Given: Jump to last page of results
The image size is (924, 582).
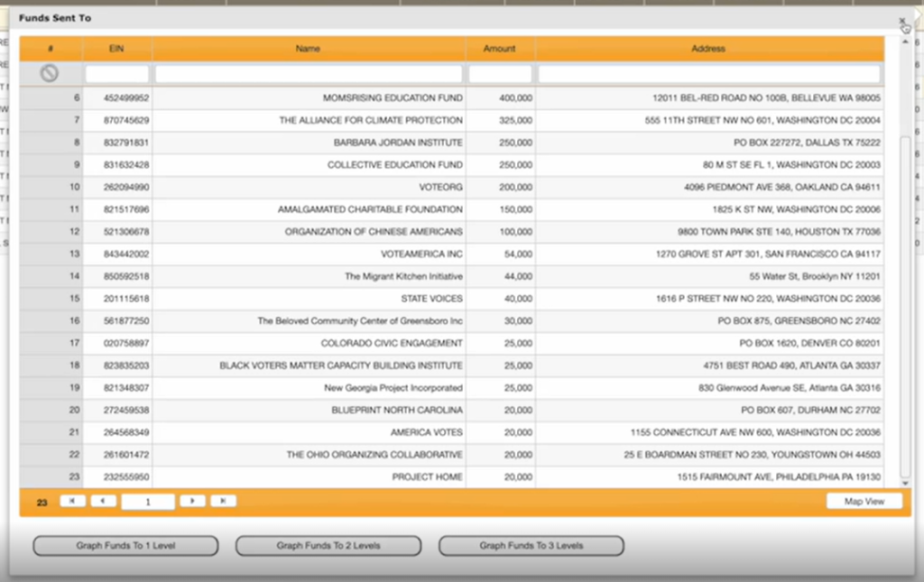Looking at the screenshot, I should coord(223,501).
